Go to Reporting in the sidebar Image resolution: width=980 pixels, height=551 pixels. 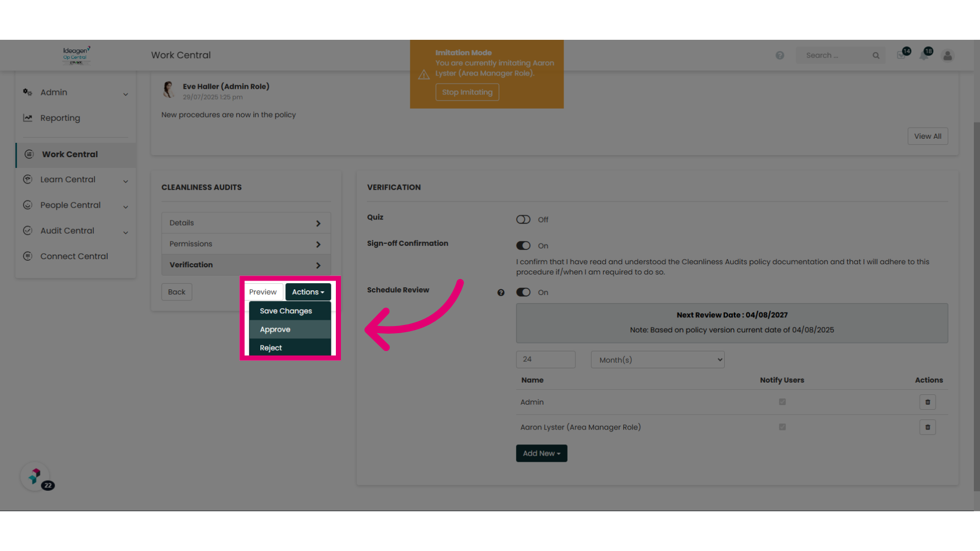(60, 118)
